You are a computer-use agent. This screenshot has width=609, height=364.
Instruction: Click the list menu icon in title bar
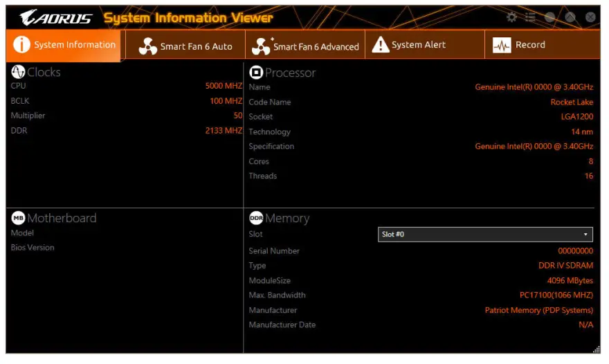click(x=530, y=17)
